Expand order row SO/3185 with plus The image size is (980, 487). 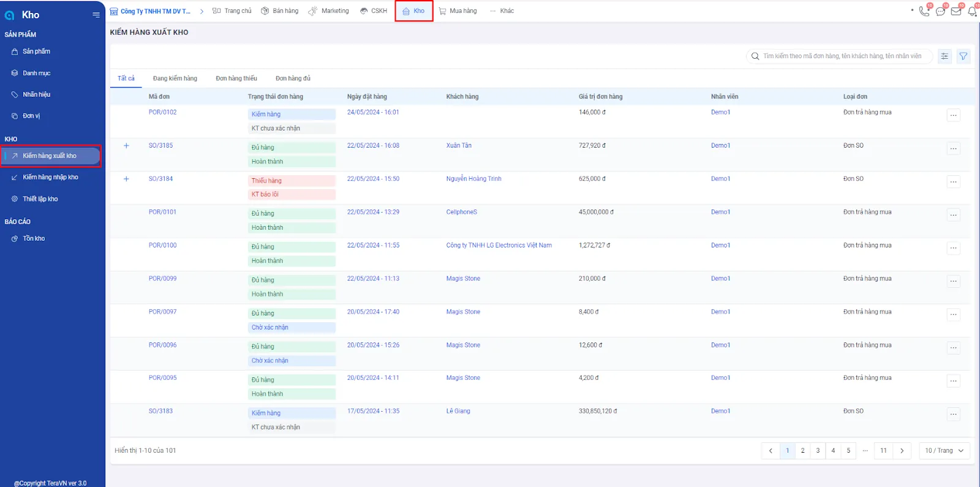click(126, 146)
